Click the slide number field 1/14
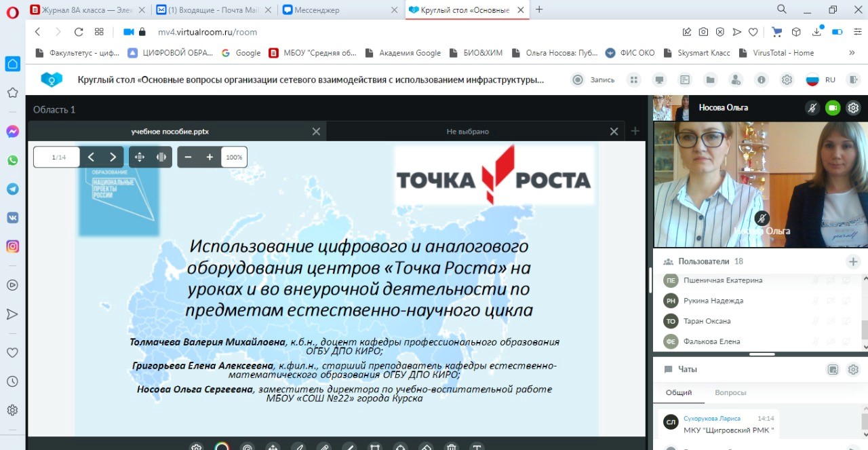 coord(57,157)
